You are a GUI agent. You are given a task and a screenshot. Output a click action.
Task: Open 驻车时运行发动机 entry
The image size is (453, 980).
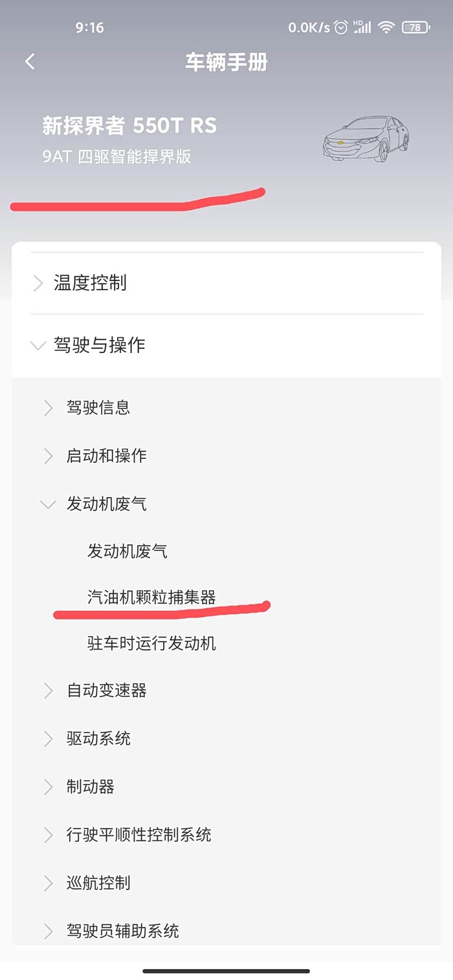pyautogui.click(x=151, y=644)
